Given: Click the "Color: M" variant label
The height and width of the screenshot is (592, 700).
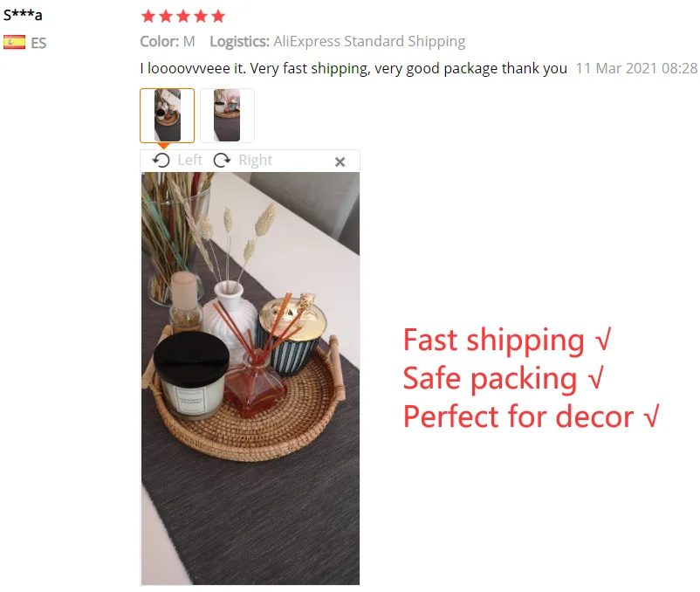Looking at the screenshot, I should click(168, 42).
